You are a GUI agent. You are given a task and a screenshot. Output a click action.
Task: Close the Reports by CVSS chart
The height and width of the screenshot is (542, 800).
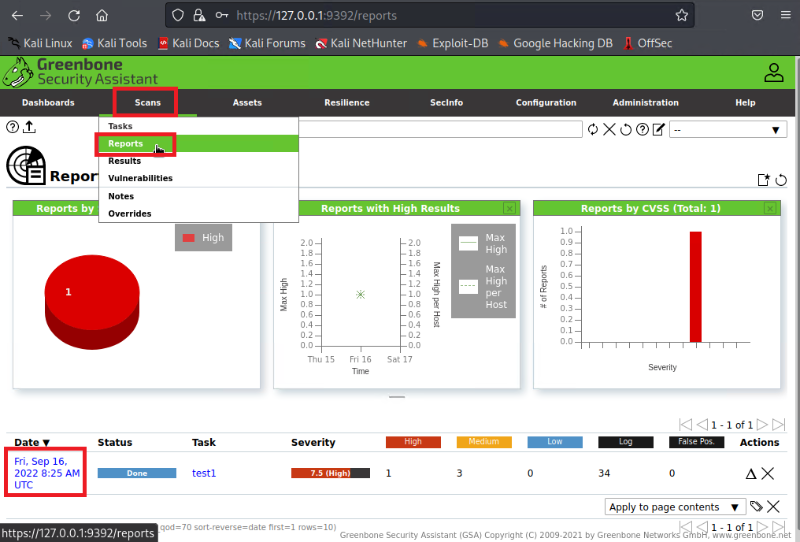(x=769, y=208)
